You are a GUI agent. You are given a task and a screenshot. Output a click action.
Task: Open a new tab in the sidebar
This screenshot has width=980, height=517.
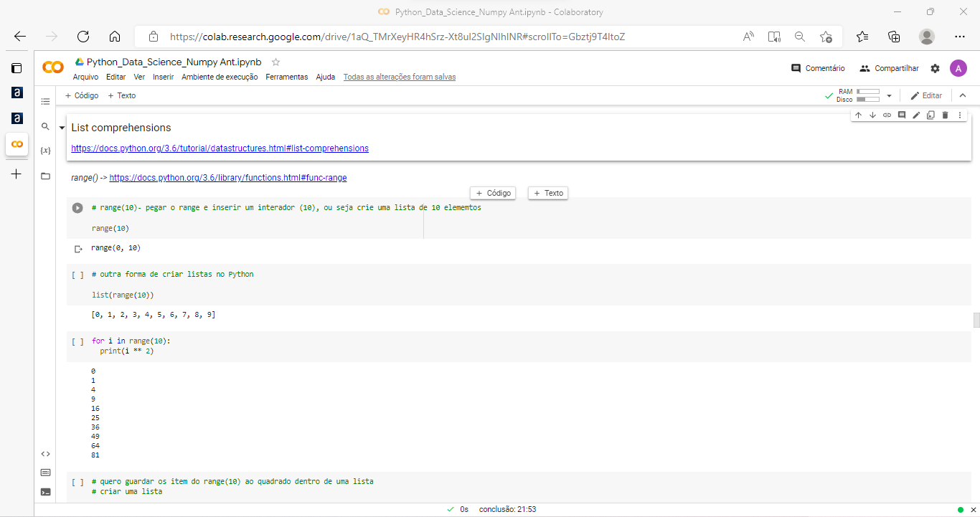point(17,174)
